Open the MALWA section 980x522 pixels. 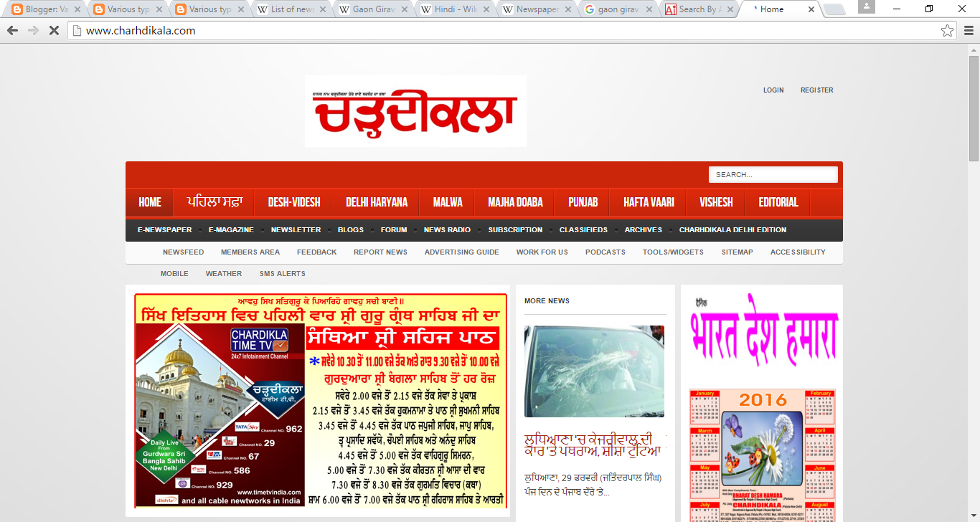tap(448, 202)
